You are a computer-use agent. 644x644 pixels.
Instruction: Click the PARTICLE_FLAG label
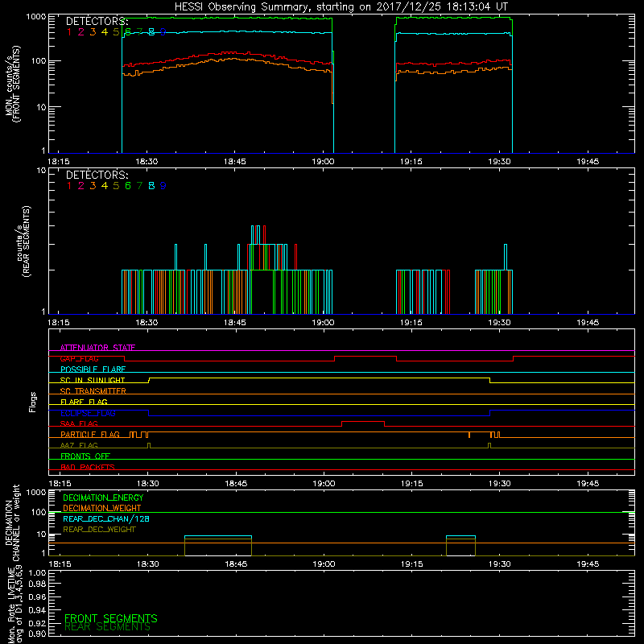90,434
